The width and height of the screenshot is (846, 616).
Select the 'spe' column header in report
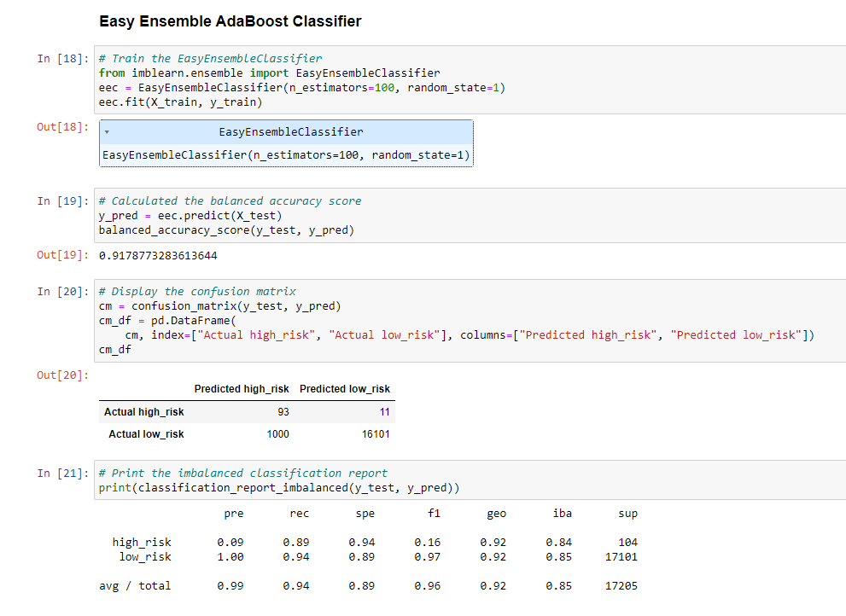click(365, 514)
